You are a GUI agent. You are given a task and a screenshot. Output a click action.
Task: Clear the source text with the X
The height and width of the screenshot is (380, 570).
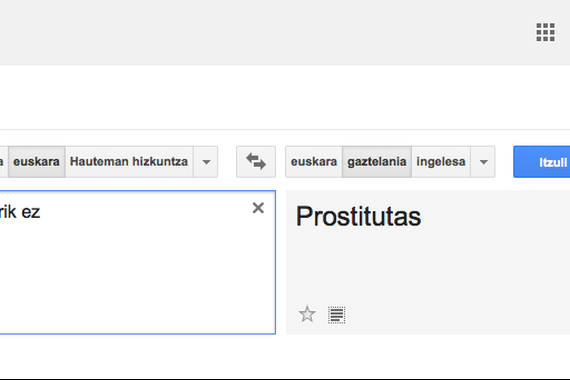pyautogui.click(x=258, y=208)
